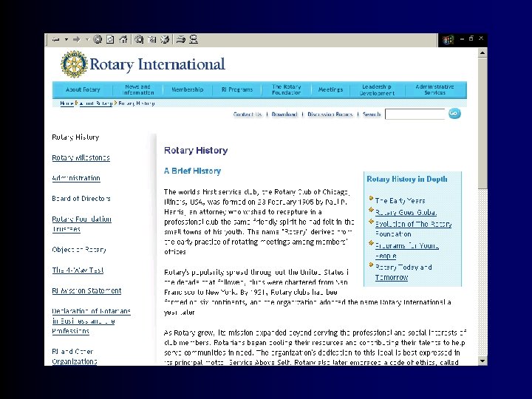Image resolution: width=532 pixels, height=399 pixels.
Task: Click the Rotary History page heading
Action: click(x=196, y=150)
